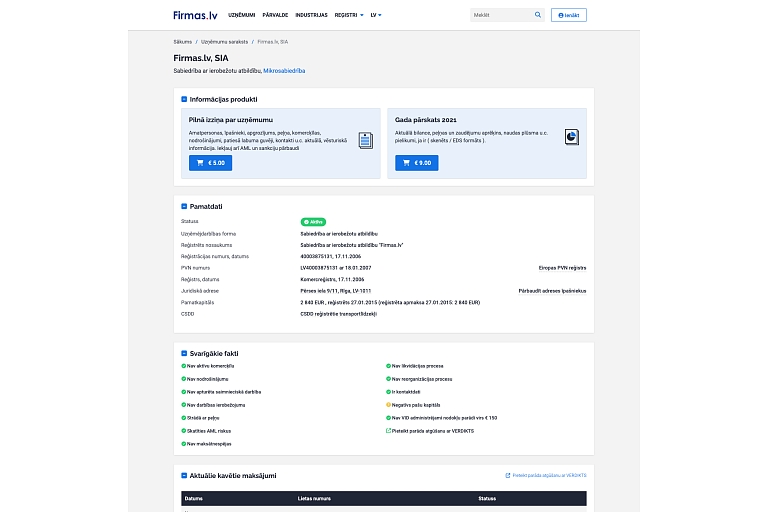
Task: Go to Sākums breadcrumb link
Action: point(183,42)
